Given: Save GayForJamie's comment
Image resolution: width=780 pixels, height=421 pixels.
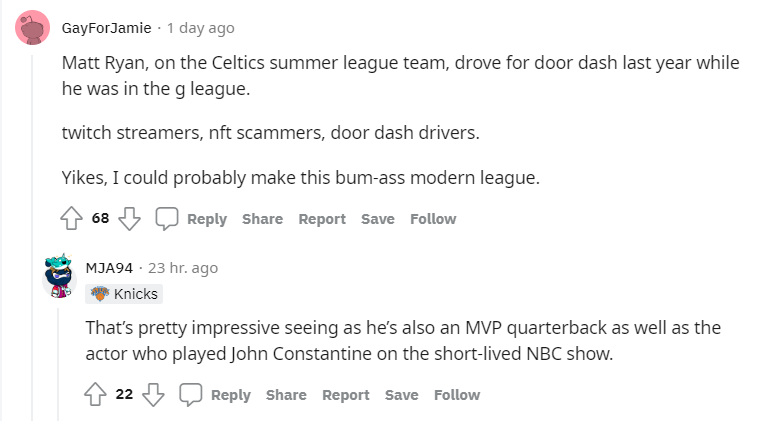Looking at the screenshot, I should point(378,219).
